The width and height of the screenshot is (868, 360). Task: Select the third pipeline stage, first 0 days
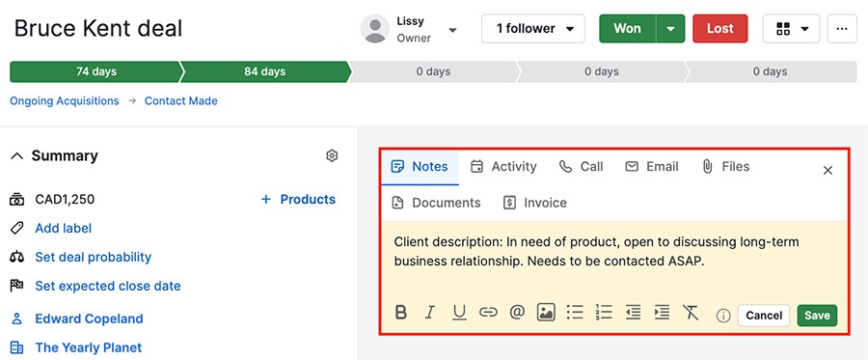tap(433, 72)
